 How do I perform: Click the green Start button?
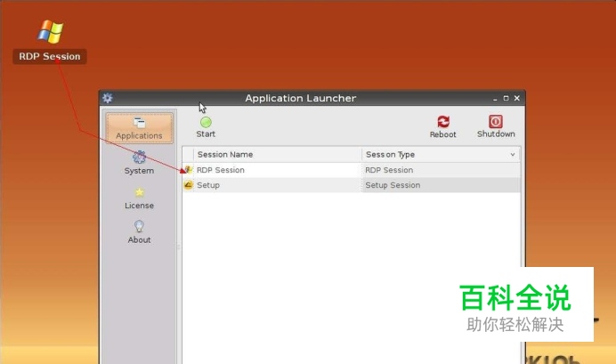[x=206, y=127]
